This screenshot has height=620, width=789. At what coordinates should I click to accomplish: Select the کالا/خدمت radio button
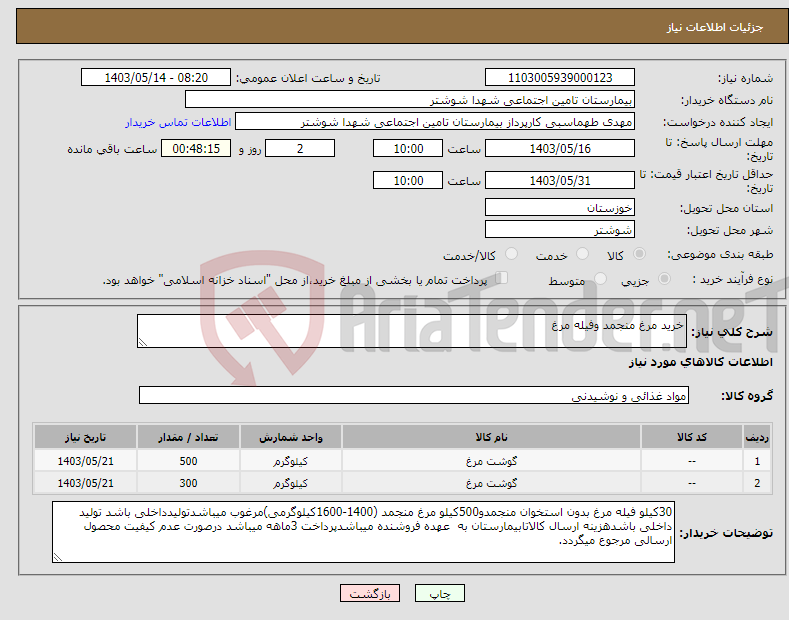511,254
